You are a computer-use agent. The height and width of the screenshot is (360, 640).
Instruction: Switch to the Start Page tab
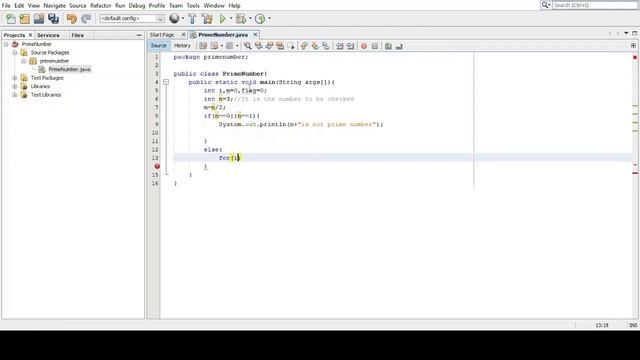coord(162,35)
